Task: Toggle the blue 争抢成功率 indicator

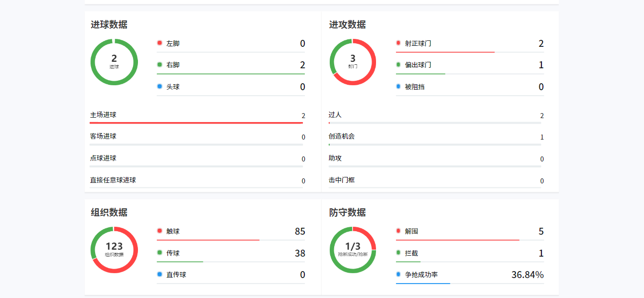Action: (398, 275)
